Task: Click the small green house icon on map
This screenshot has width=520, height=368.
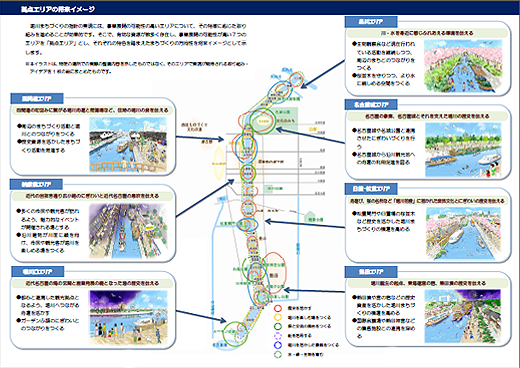Action: click(x=310, y=216)
